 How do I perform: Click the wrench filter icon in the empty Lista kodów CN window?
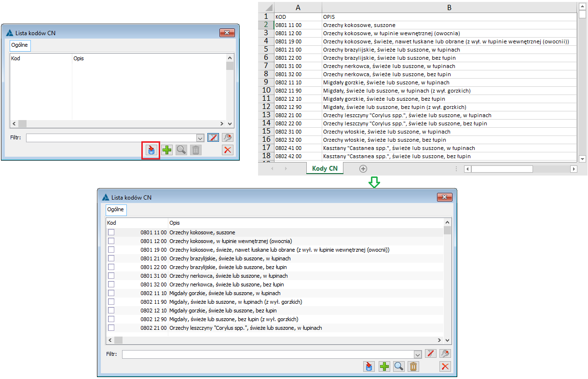[x=228, y=137]
